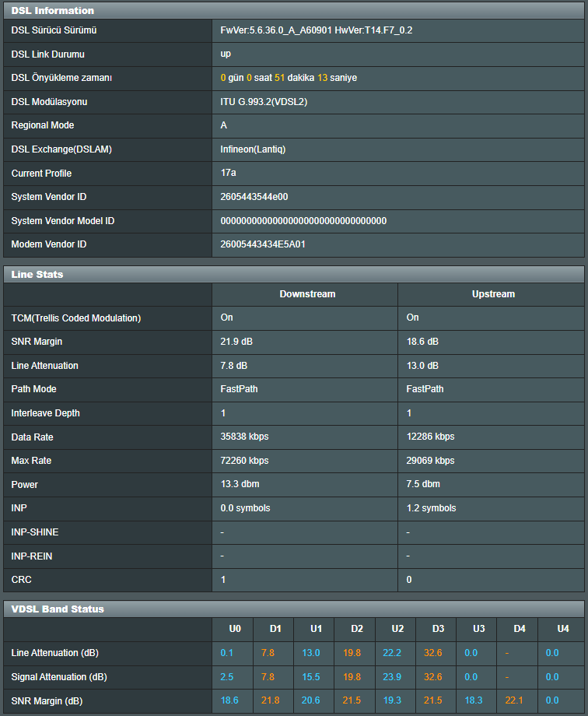
Task: Click the VDSL Band Status section header
Action: 58,609
